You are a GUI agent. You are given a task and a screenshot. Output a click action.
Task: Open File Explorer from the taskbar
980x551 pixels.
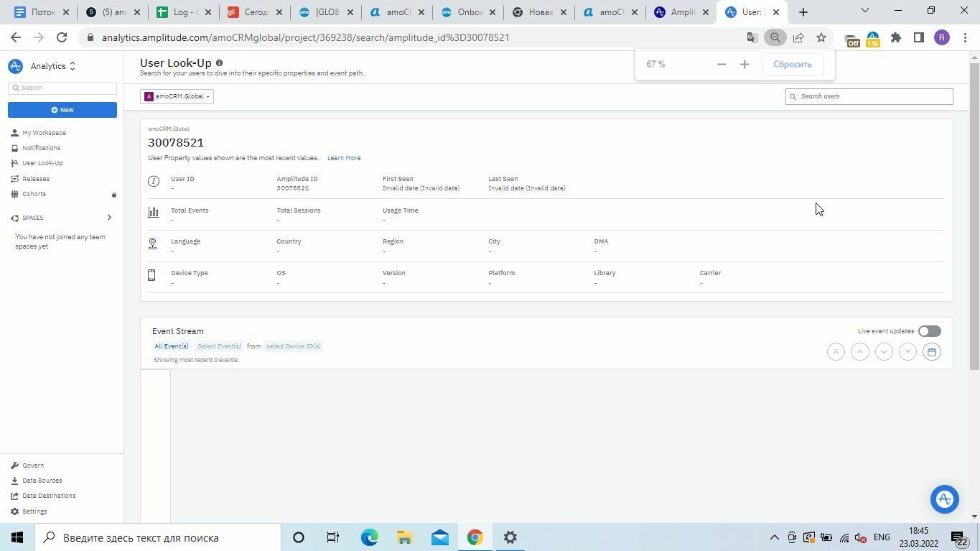point(404,537)
